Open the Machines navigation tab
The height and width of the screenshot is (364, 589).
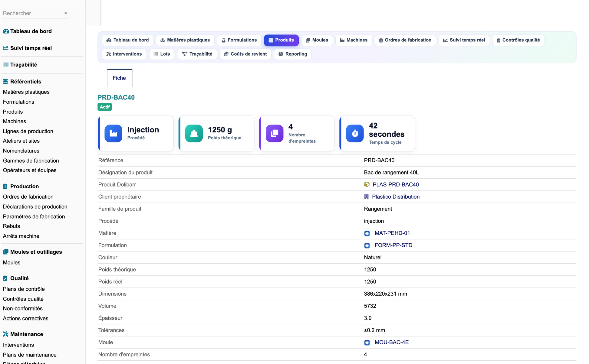tap(354, 40)
